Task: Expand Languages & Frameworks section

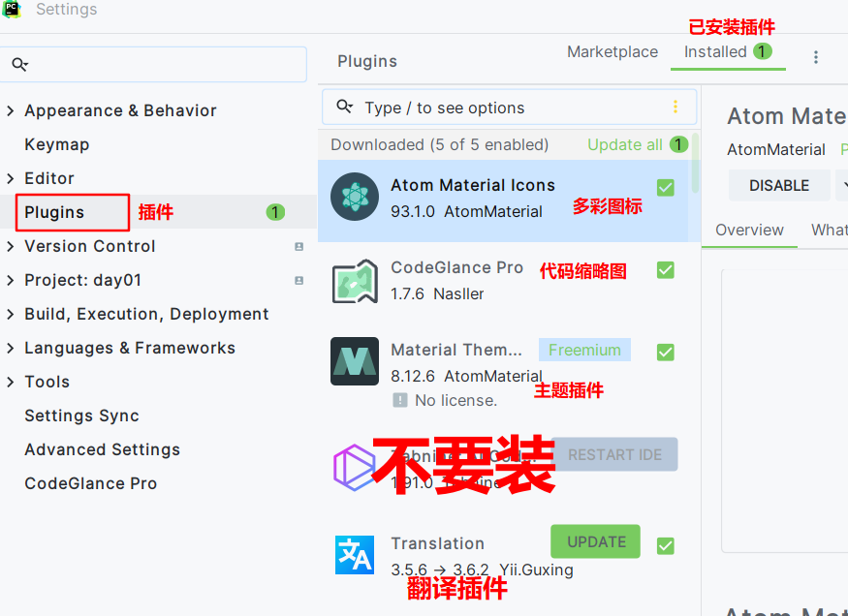Action: 11,348
